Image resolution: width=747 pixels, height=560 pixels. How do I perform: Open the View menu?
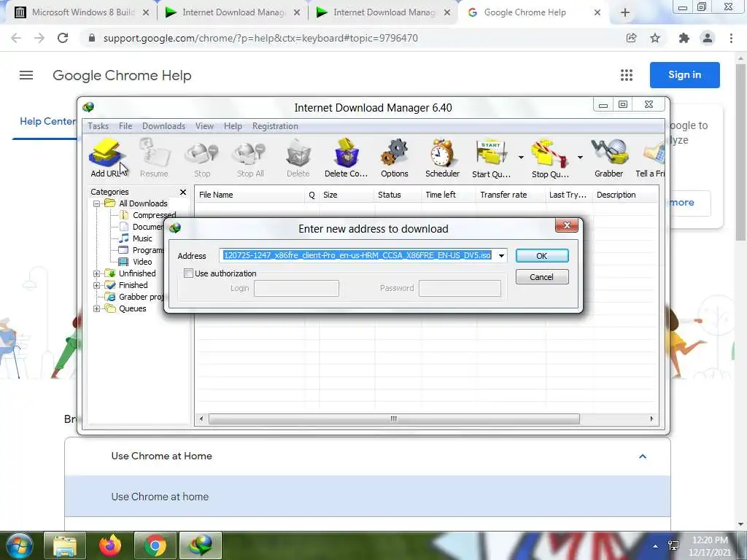pyautogui.click(x=204, y=126)
